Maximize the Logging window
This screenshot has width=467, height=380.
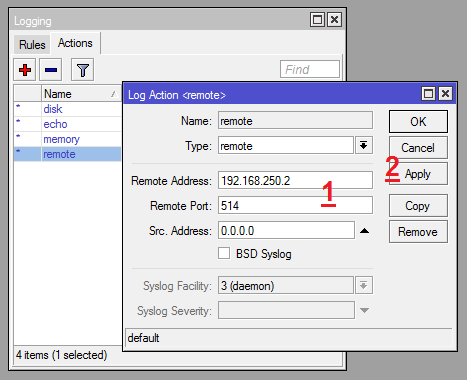click(x=317, y=20)
